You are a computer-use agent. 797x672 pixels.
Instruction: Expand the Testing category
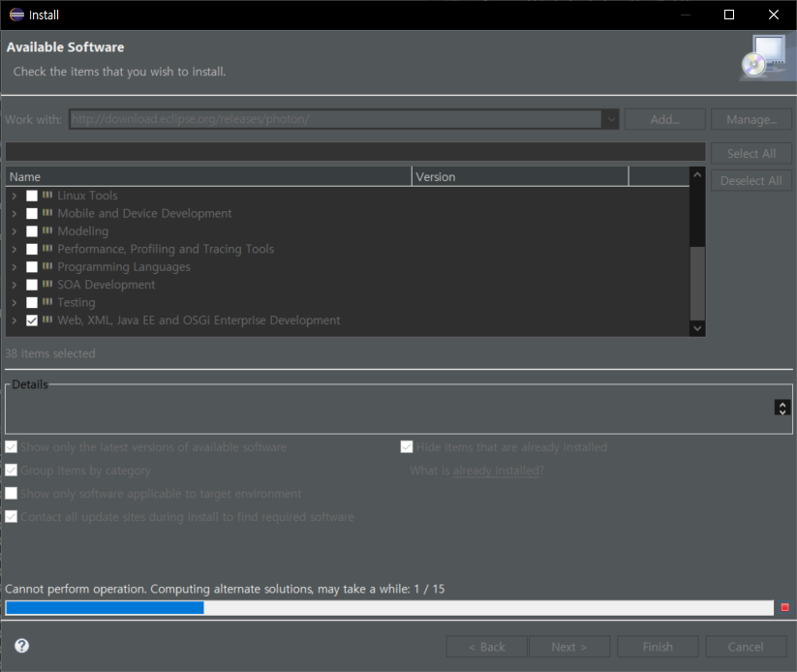tap(15, 302)
